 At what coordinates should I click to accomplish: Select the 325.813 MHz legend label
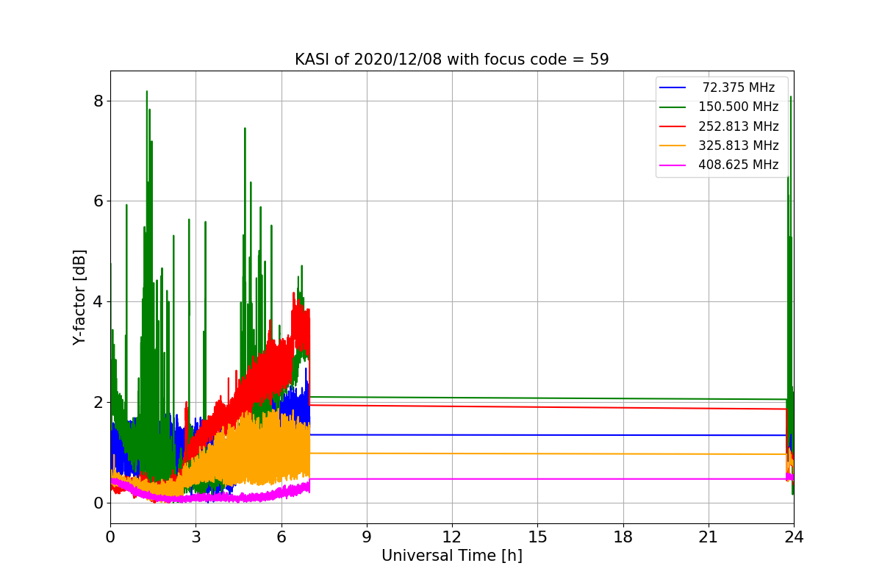739,146
